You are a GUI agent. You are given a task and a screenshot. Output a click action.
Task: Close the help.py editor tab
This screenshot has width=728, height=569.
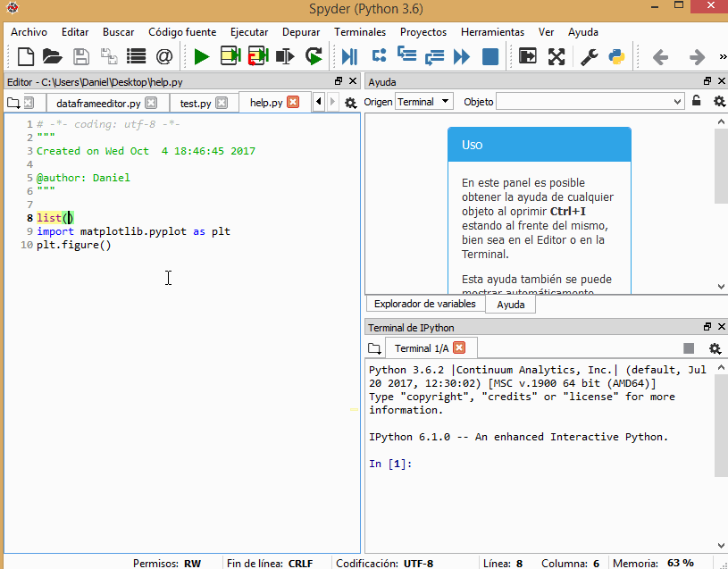(x=293, y=102)
